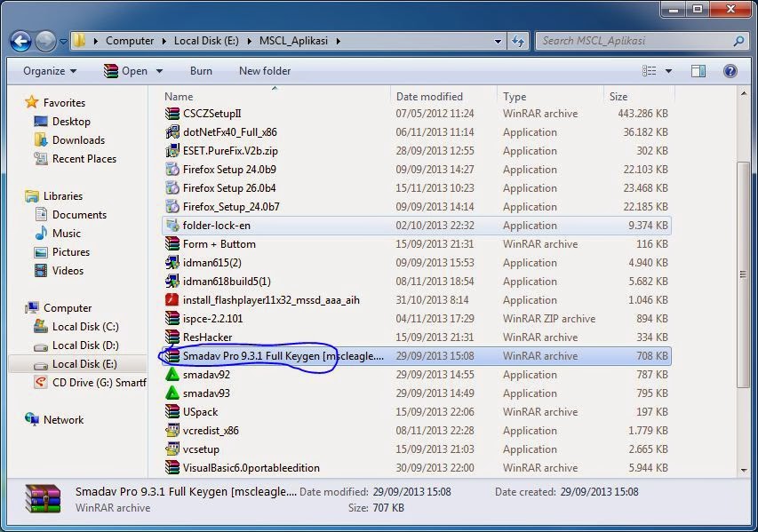Expand the Open button dropdown arrow
This screenshot has height=532, width=758.
click(159, 71)
